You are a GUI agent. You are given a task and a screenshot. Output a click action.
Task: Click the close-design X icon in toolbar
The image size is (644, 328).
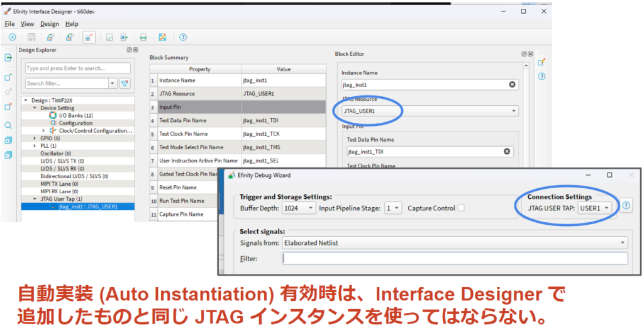(13, 37)
